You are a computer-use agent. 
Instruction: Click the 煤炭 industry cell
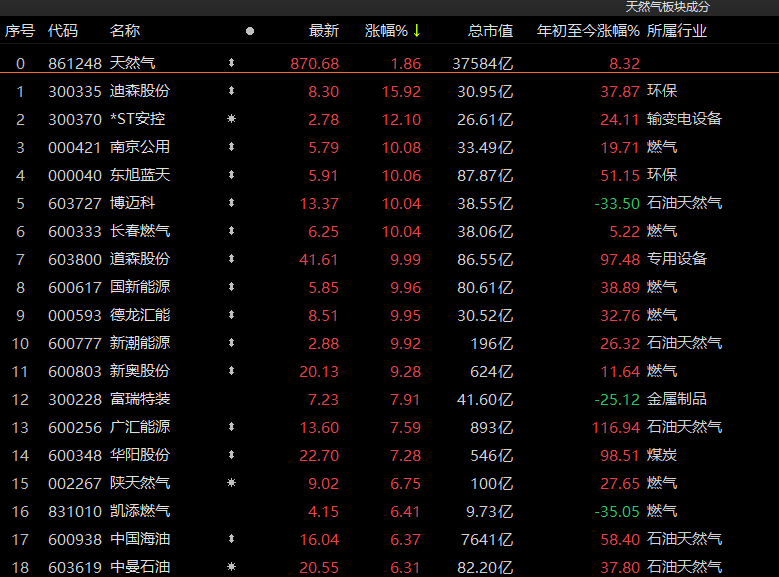pyautogui.click(x=662, y=455)
